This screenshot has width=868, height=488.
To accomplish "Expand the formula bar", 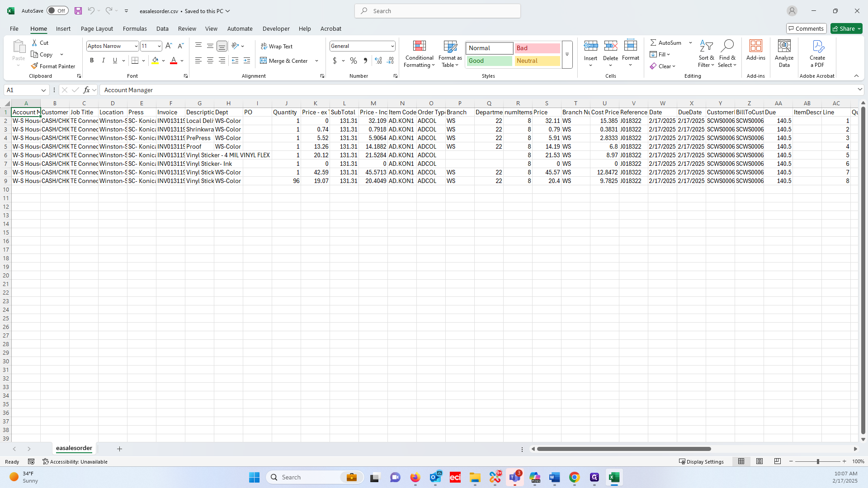I will coord(860,90).
